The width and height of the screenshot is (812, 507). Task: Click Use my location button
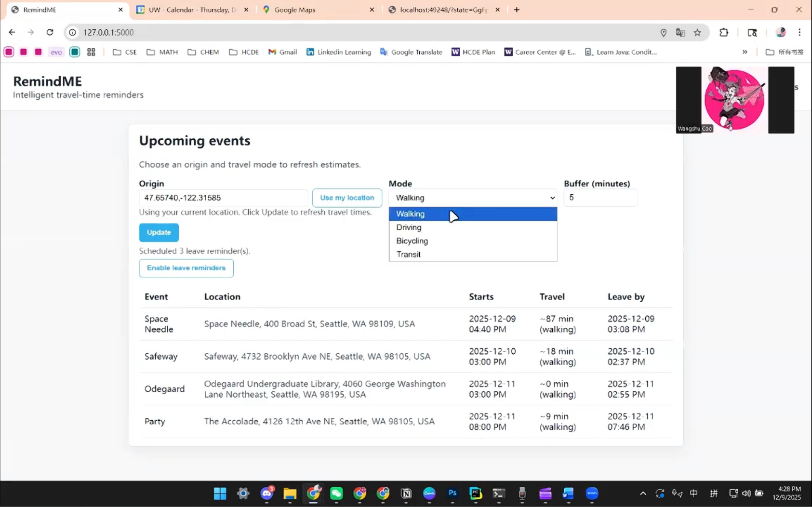click(x=347, y=198)
